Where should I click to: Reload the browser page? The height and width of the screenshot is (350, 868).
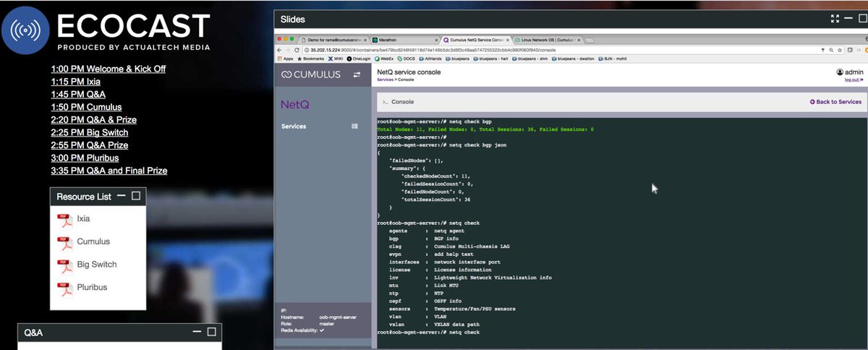(296, 50)
